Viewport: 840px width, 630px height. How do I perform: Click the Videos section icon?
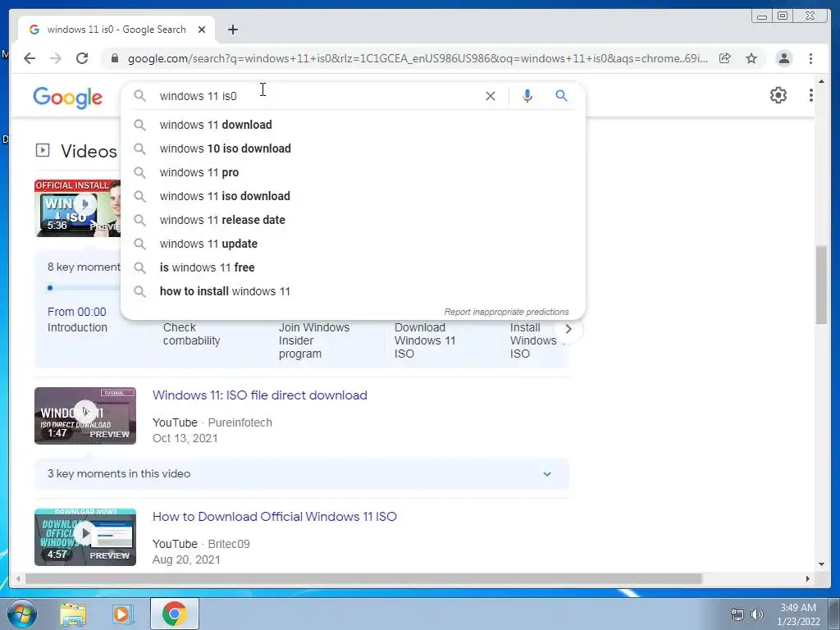[43, 151]
